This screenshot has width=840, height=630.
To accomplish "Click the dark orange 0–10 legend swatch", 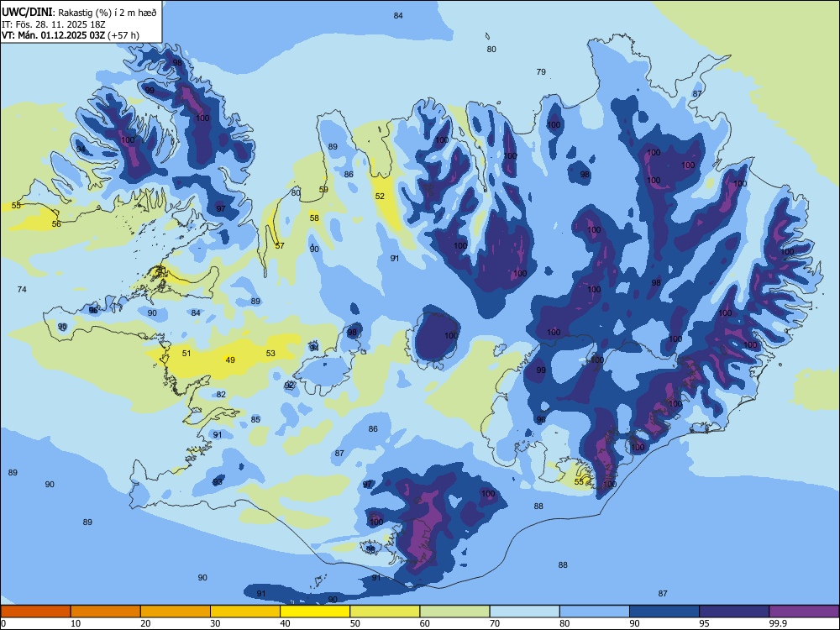I will (35, 612).
